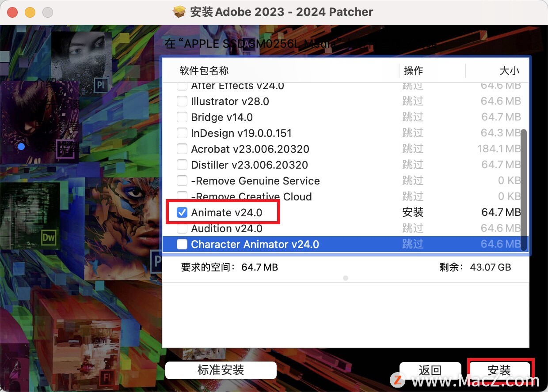Click the 返回 back button
This screenshot has width=548, height=392.
point(430,370)
